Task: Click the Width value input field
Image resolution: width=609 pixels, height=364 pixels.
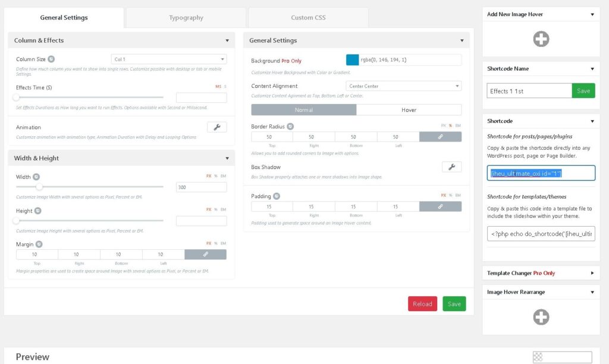Action: [201, 187]
